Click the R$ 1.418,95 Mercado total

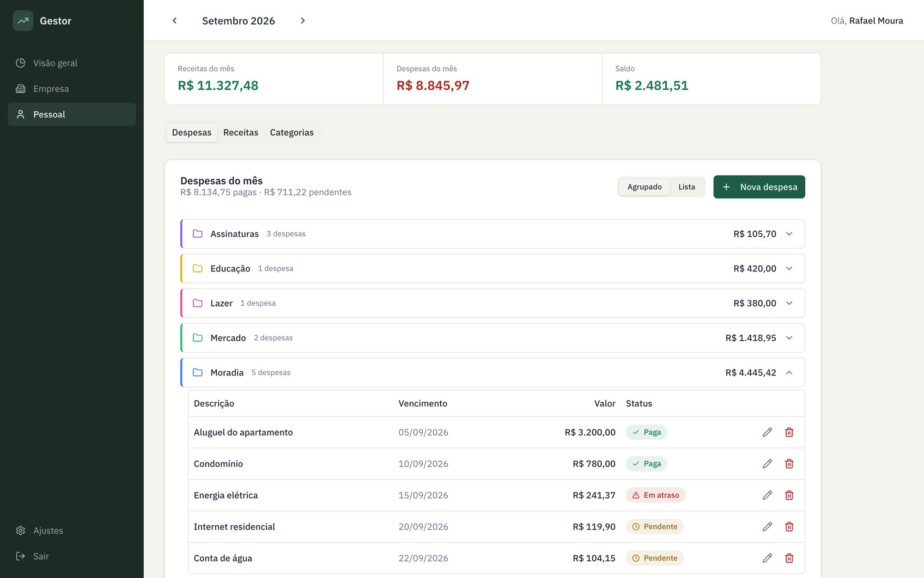point(751,338)
